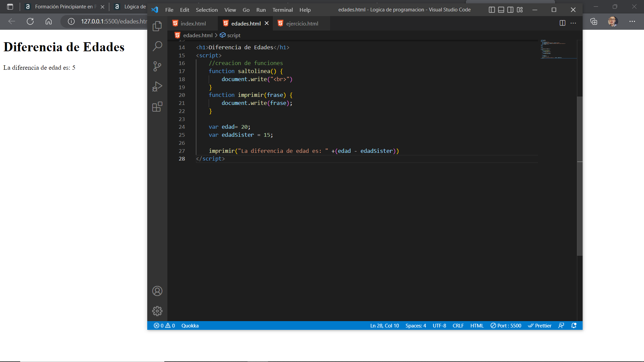
Task: Toggle the bottom panel layout icon
Action: point(501,10)
